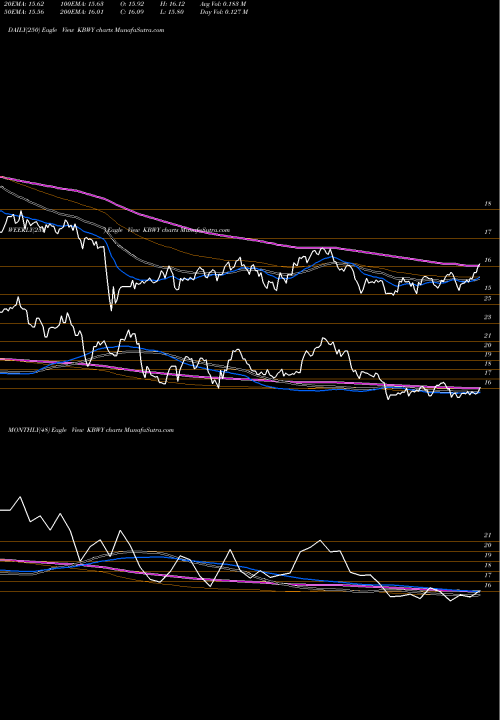Click the weekly chart axis label 25
Viewport: 500px width, 720px height.
[x=488, y=298]
